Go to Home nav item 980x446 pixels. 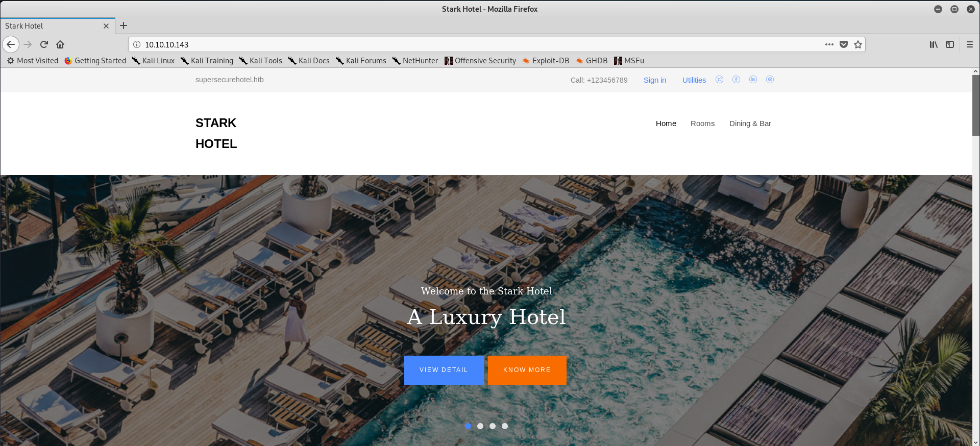coord(666,123)
